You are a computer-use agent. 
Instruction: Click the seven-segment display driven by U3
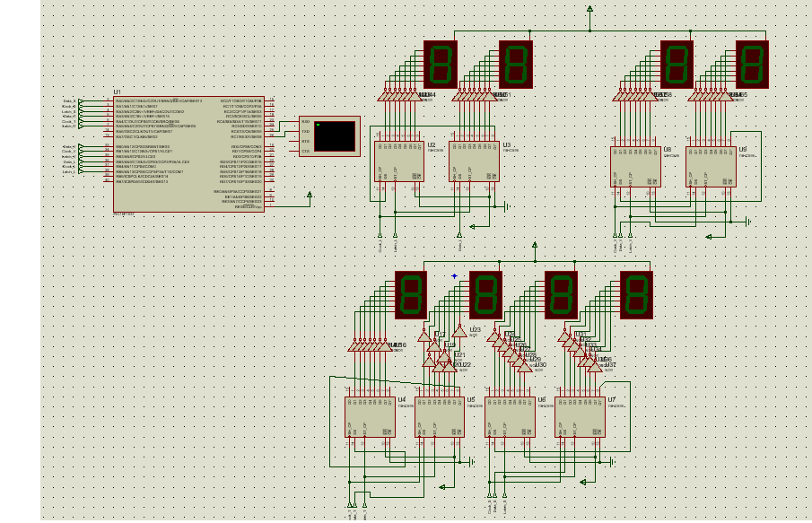[516, 65]
